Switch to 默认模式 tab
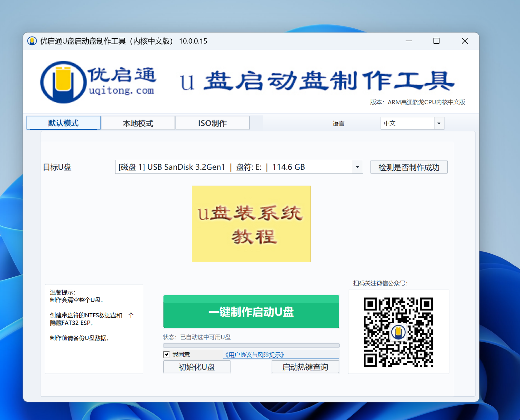The image size is (520, 420). 63,123
